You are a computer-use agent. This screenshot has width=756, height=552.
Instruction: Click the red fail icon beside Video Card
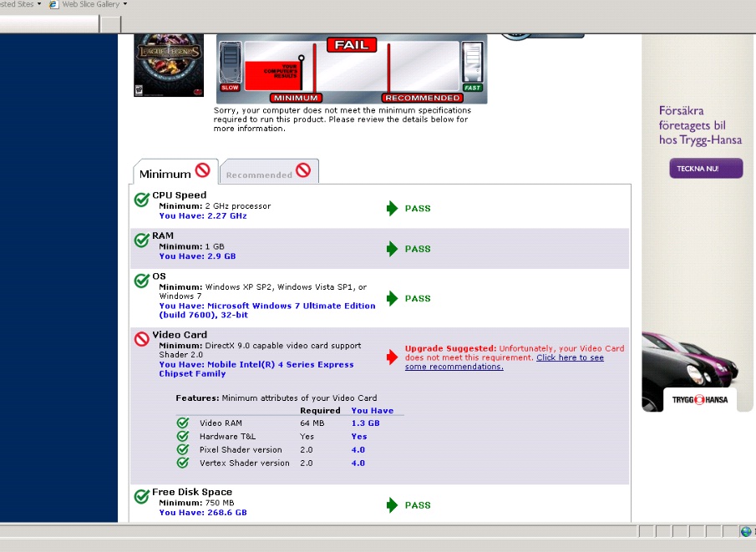(142, 339)
